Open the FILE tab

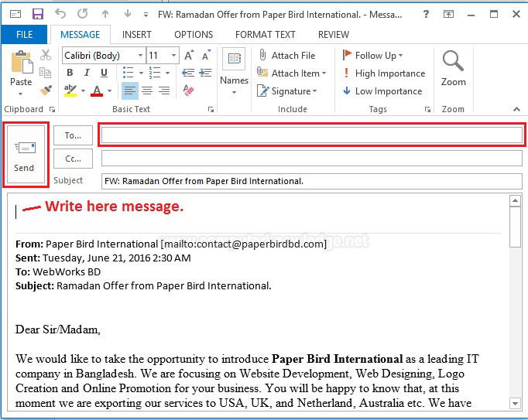(24, 35)
